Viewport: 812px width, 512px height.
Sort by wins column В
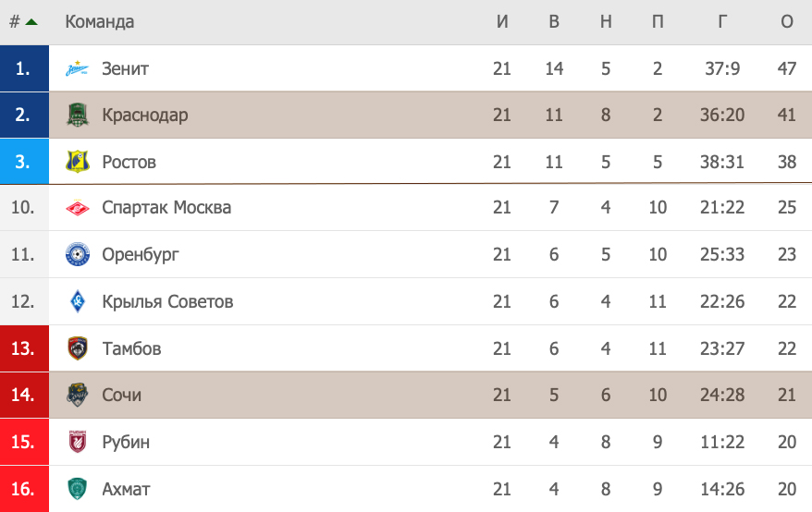click(x=554, y=22)
